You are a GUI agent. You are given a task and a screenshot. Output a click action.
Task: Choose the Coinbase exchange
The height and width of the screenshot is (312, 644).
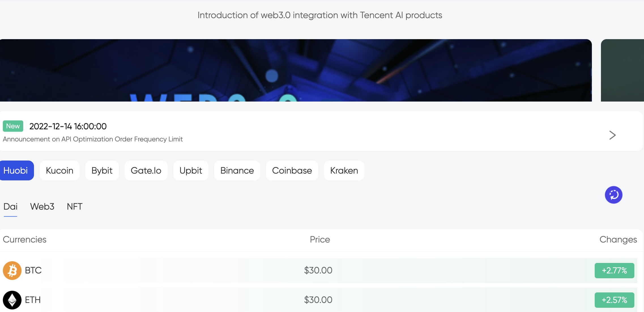[x=292, y=170]
